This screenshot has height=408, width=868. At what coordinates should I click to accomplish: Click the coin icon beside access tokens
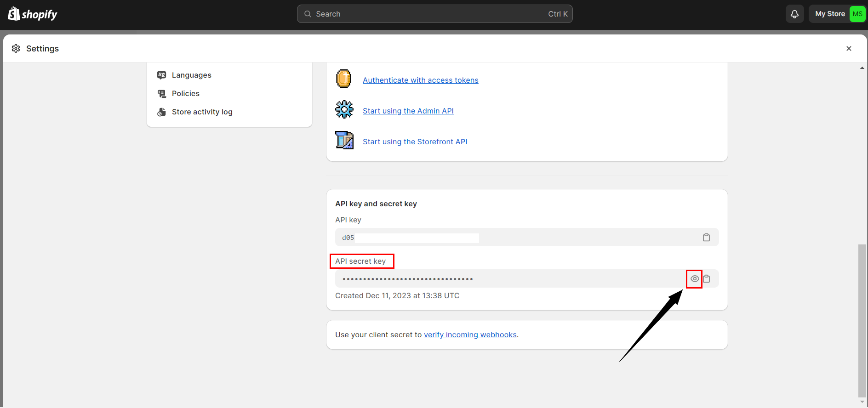(343, 79)
